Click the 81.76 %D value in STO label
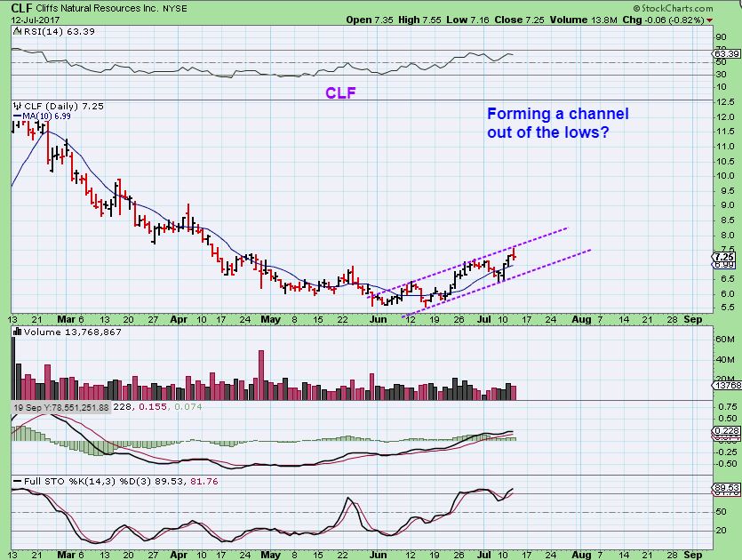 pyautogui.click(x=204, y=482)
